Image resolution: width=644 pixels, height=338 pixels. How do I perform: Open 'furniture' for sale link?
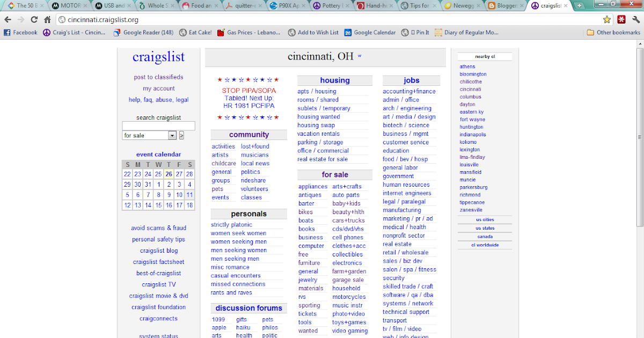point(309,263)
